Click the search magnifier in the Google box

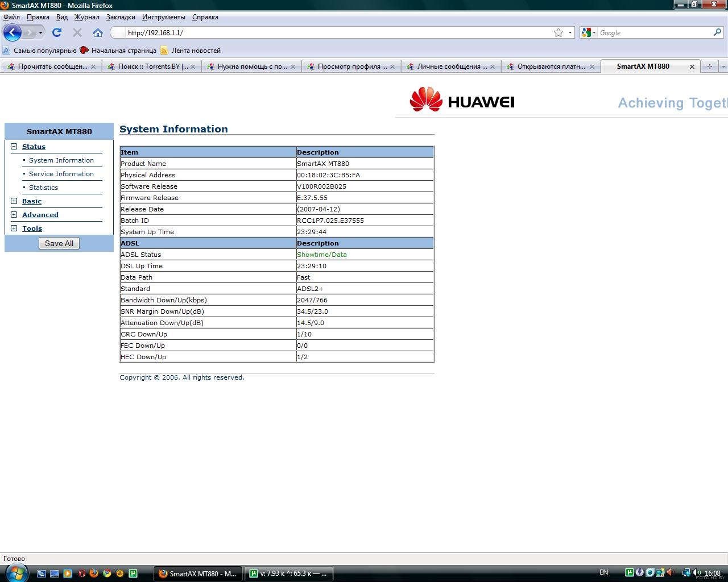pos(717,32)
